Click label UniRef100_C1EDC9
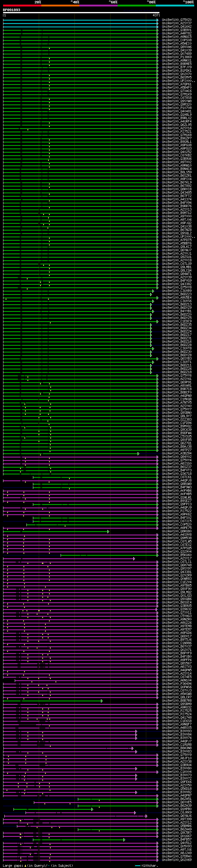 (x=177, y=321)
